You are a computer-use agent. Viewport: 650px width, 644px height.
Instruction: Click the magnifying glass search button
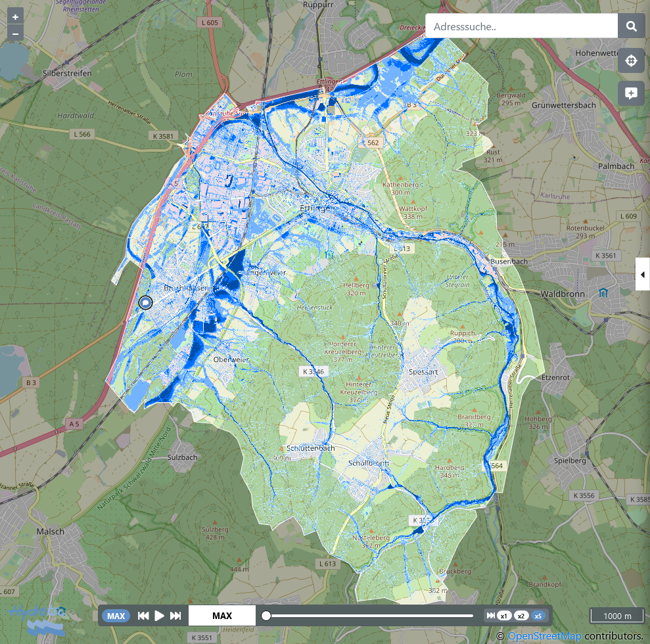click(x=631, y=26)
